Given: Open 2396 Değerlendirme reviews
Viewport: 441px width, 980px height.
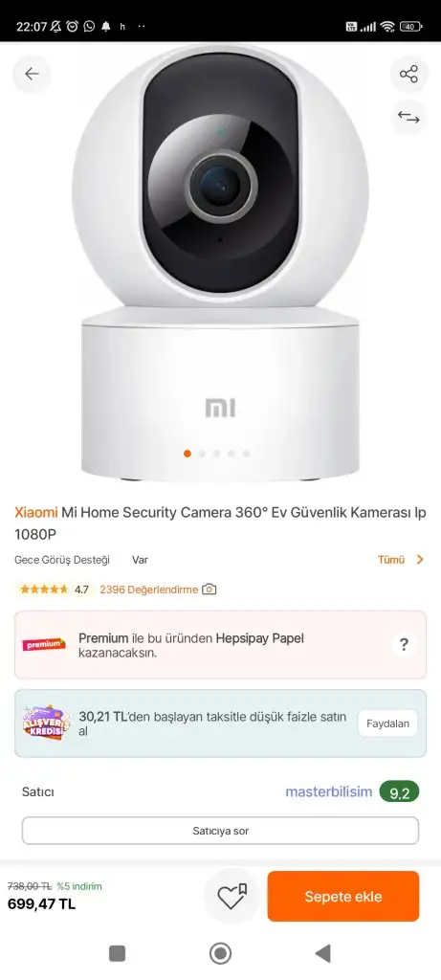Looking at the screenshot, I should (148, 590).
